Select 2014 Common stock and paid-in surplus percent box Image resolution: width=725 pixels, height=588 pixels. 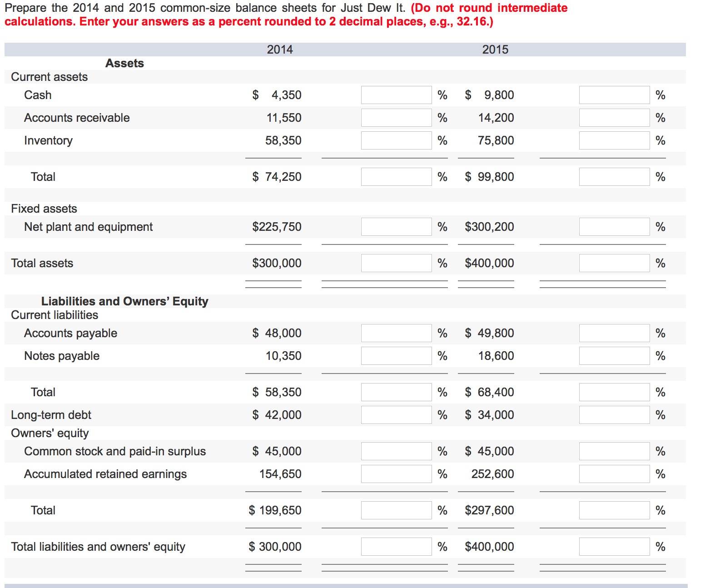click(x=396, y=451)
